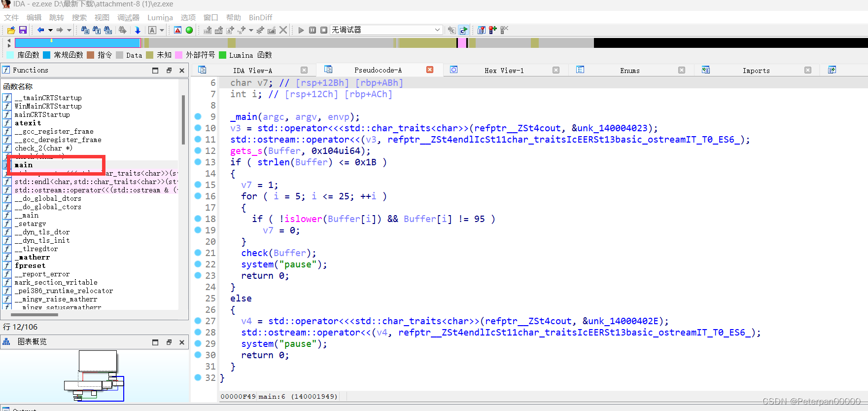The width and height of the screenshot is (868, 411).
Task: Close the Pseudocode-A tab with red X
Action: pos(430,70)
